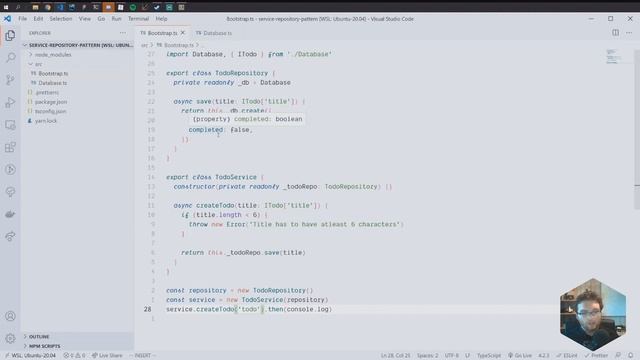640x360 pixels.
Task: Open the Accounts menu icon
Action: [10, 316]
